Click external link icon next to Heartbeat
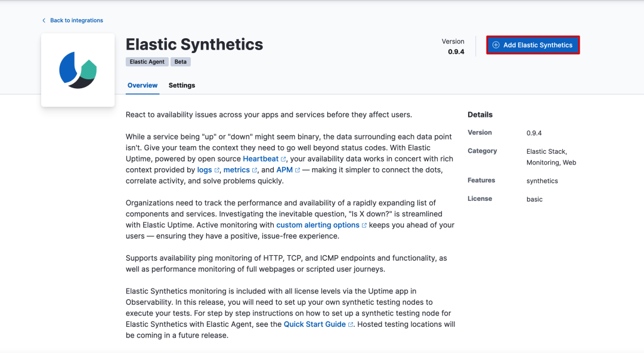Image resolution: width=644 pixels, height=353 pixels. (x=284, y=159)
